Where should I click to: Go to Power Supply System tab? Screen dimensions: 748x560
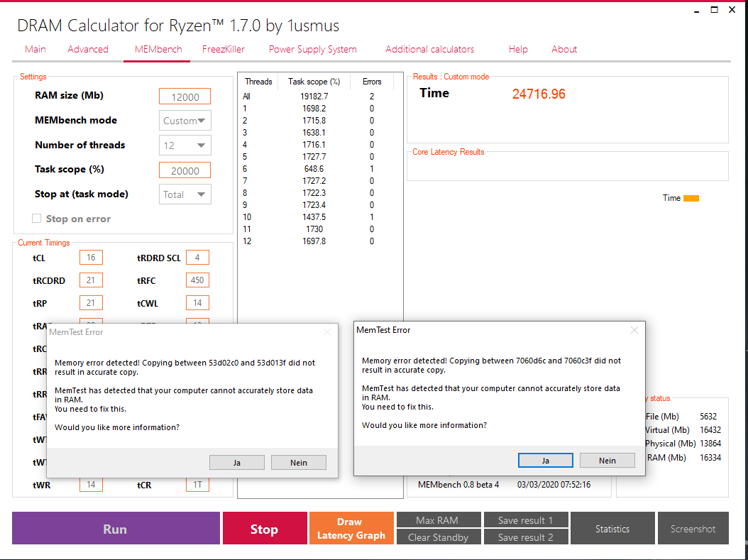coord(312,49)
